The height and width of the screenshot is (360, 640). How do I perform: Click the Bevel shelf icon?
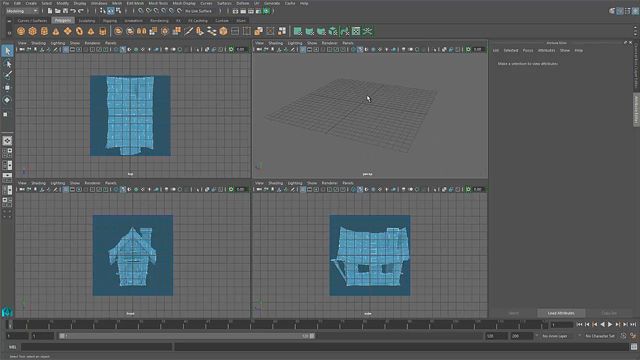coord(223,31)
